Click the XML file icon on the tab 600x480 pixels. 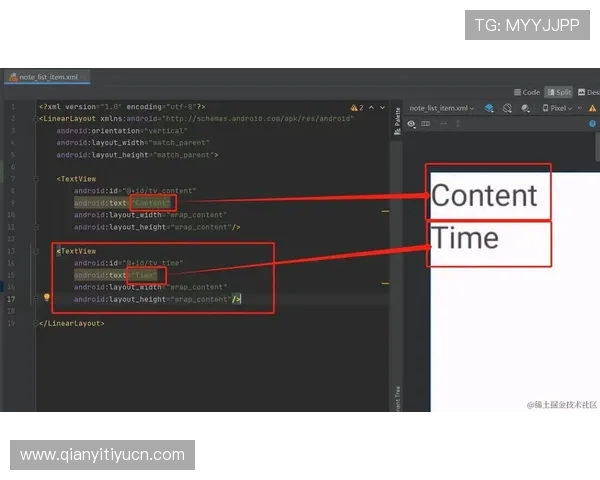[x=13, y=77]
